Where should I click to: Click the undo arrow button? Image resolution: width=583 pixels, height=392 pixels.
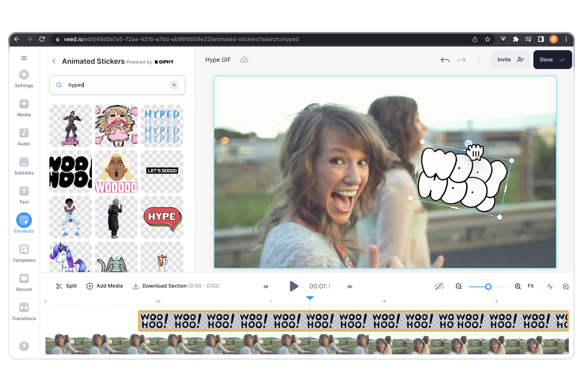click(445, 59)
